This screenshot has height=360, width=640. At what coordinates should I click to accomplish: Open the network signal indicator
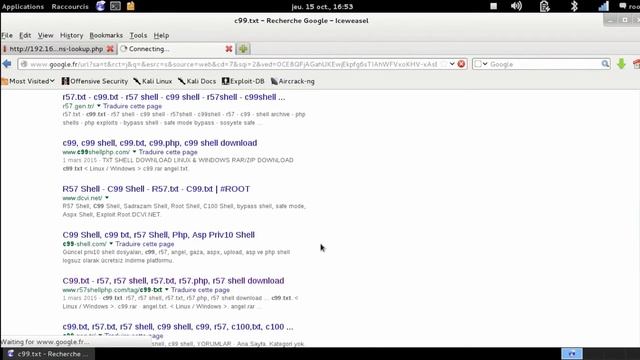click(603, 6)
